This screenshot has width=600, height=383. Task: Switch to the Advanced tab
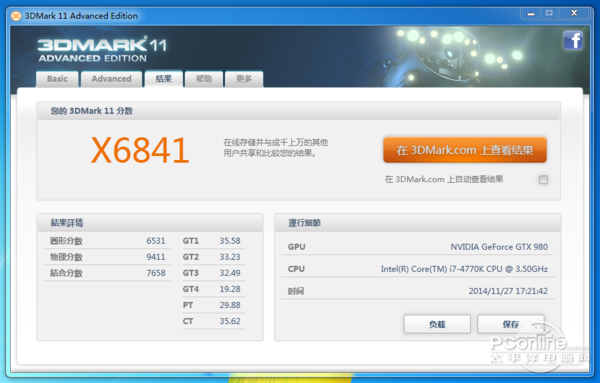pos(111,79)
